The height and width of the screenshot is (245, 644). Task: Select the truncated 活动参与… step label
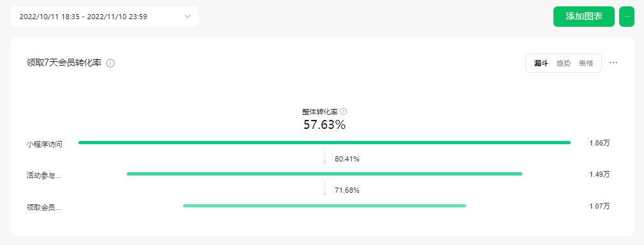(45, 176)
